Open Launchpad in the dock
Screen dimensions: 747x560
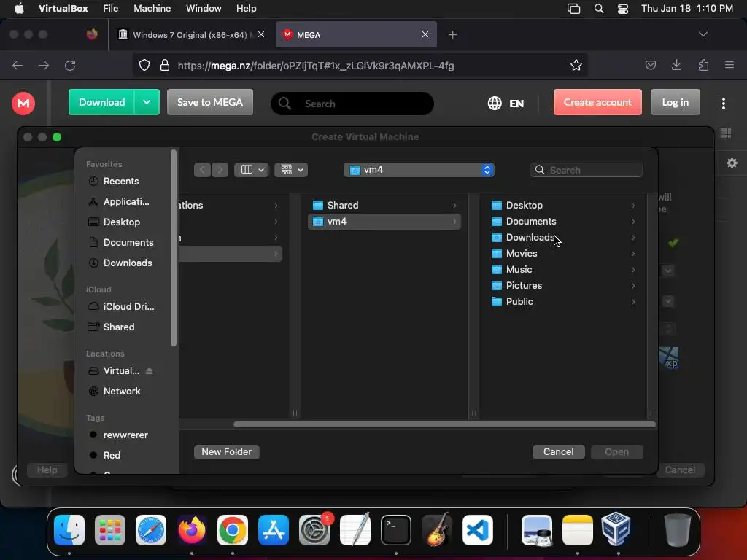coord(110,529)
